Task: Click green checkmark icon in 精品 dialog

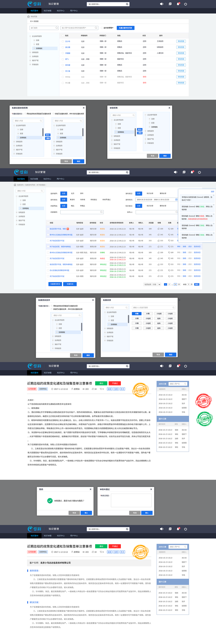Action: click(x=50, y=500)
